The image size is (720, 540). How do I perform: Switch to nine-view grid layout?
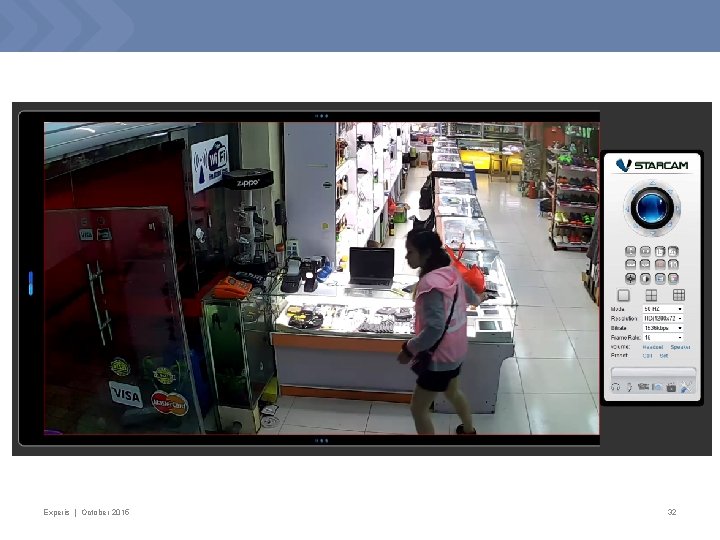click(679, 295)
